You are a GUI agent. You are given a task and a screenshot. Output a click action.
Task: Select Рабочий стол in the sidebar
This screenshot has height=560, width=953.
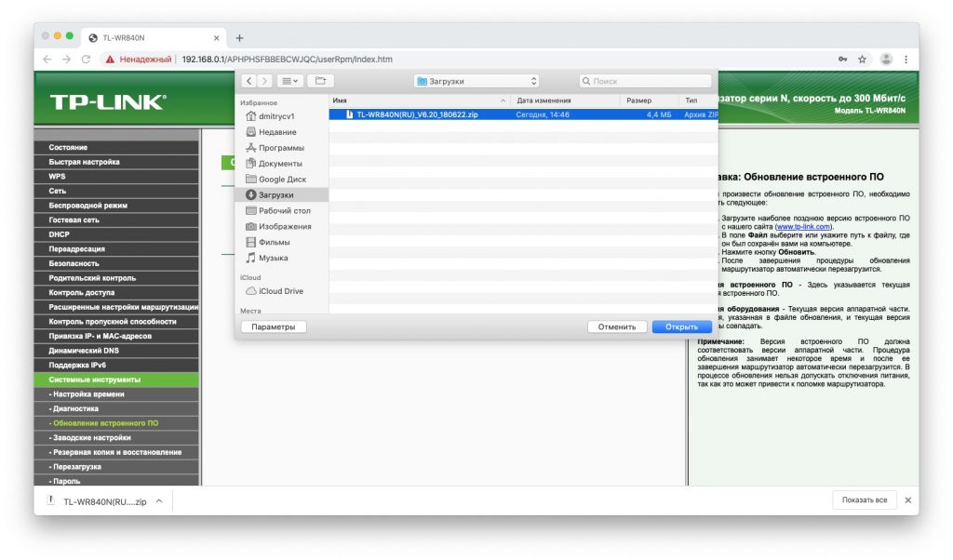tap(284, 211)
